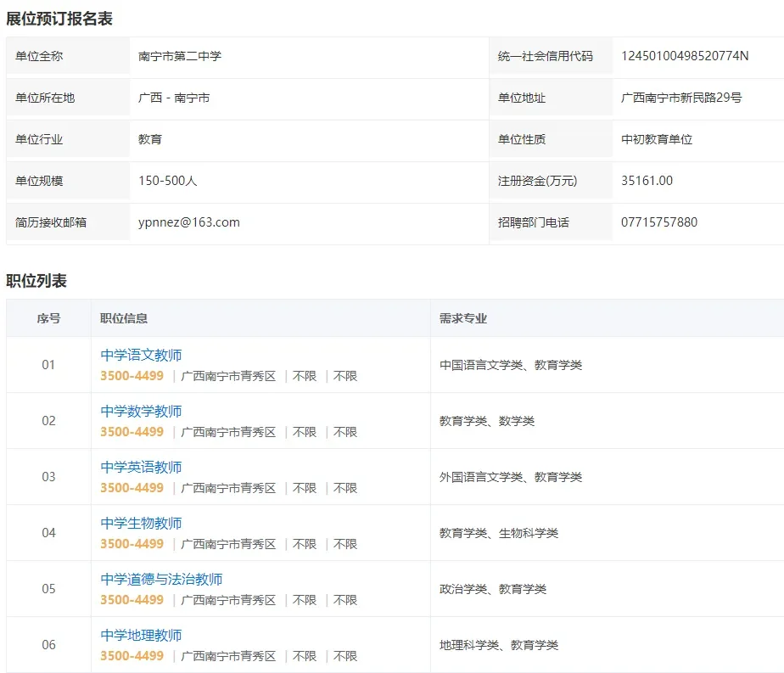Click the 单位行业 label

39,139
